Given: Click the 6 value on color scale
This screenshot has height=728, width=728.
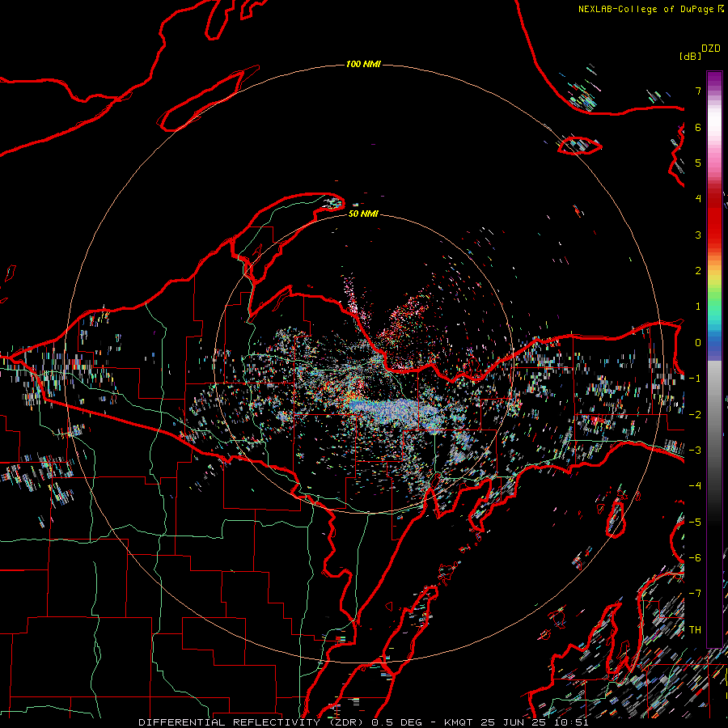Looking at the screenshot, I should coord(698,127).
